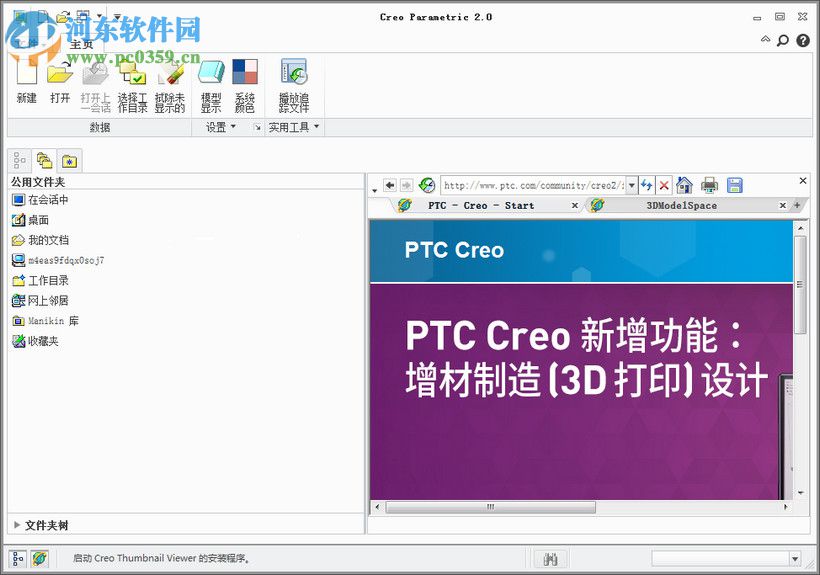The width and height of the screenshot is (820, 575).
Task: Toggle navigator display in status bar
Action: pyautogui.click(x=18, y=559)
